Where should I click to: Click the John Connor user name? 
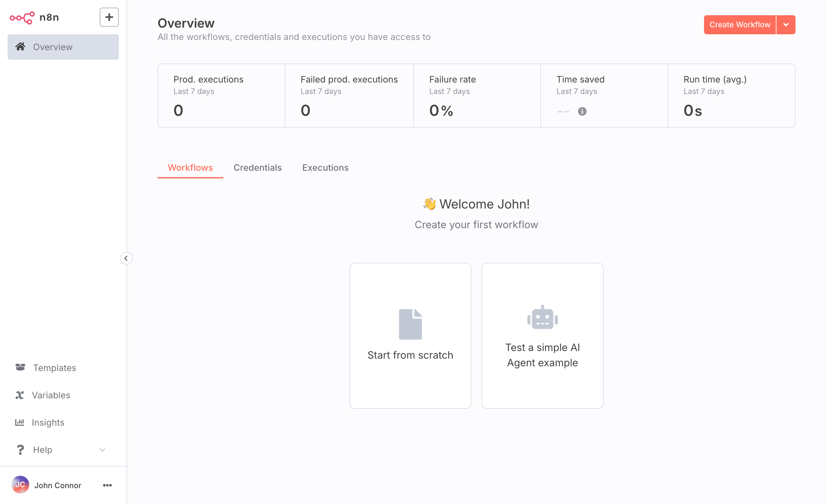point(58,485)
